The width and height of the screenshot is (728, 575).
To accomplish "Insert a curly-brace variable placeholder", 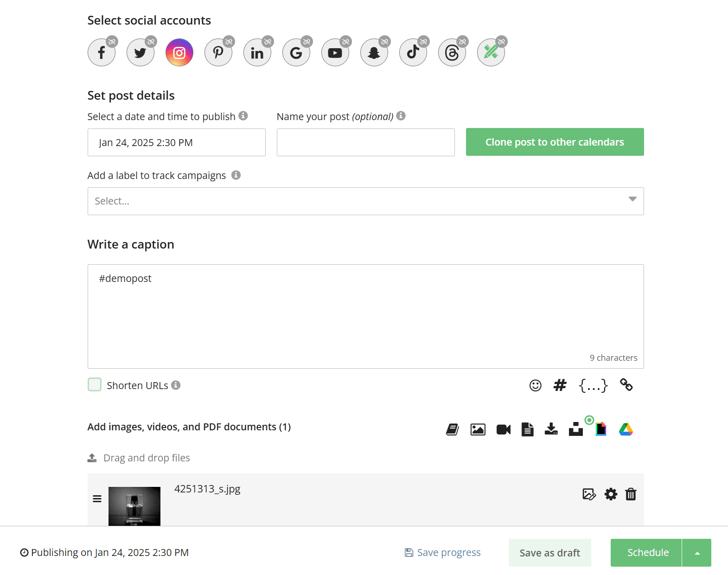I will point(593,385).
